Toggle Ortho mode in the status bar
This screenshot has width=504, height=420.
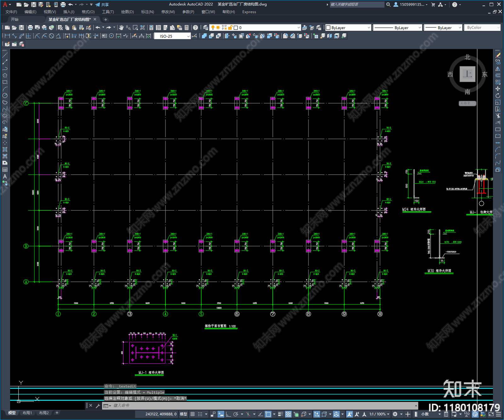[228, 414]
